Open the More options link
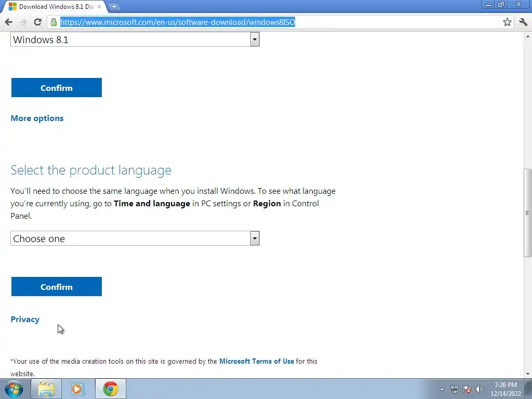This screenshot has height=399, width=532. [x=37, y=118]
